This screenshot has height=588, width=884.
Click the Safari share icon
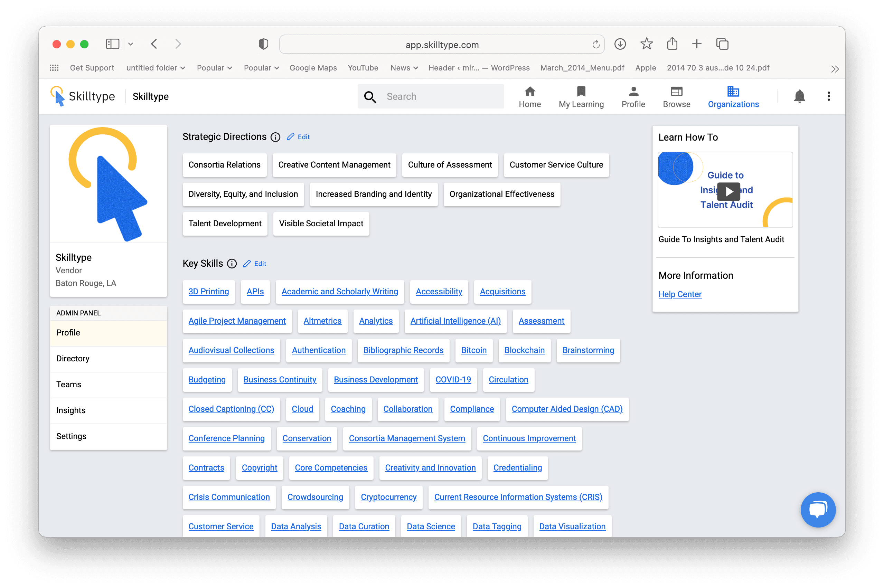(x=672, y=44)
